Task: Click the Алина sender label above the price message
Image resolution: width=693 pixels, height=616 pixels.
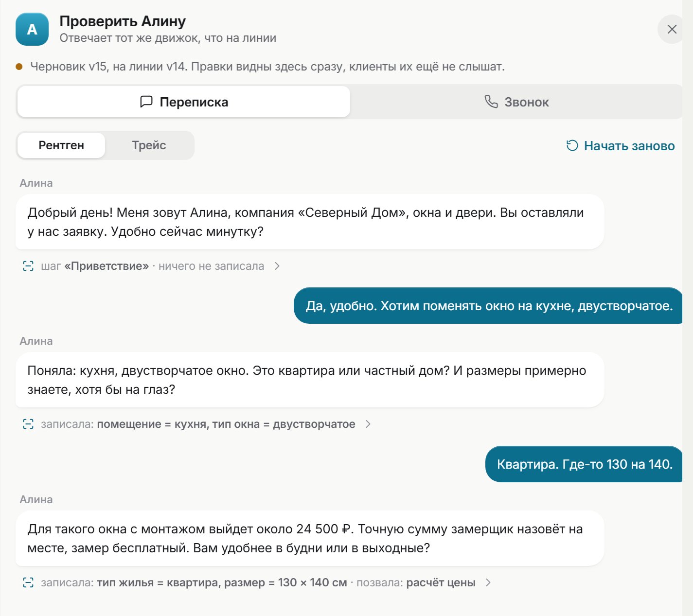Action: pyautogui.click(x=36, y=500)
